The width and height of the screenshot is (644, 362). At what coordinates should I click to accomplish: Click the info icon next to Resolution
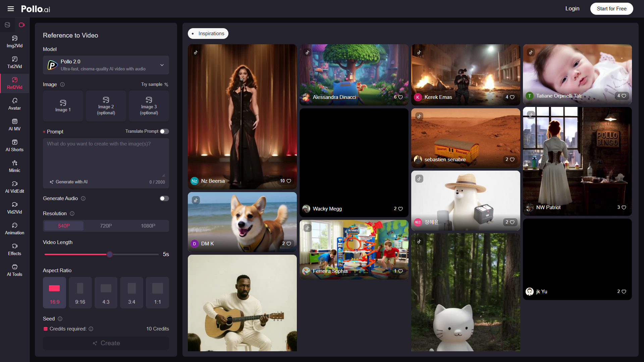click(72, 214)
